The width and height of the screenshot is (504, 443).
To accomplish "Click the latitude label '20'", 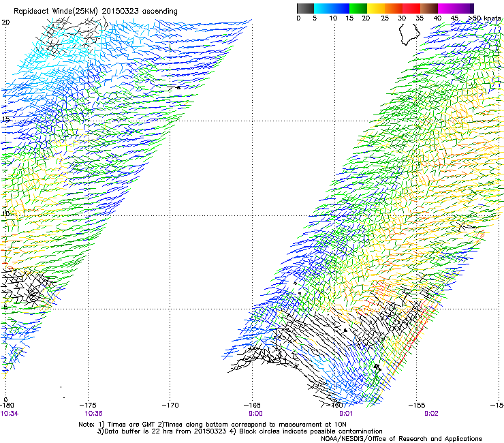I will coord(5,22).
